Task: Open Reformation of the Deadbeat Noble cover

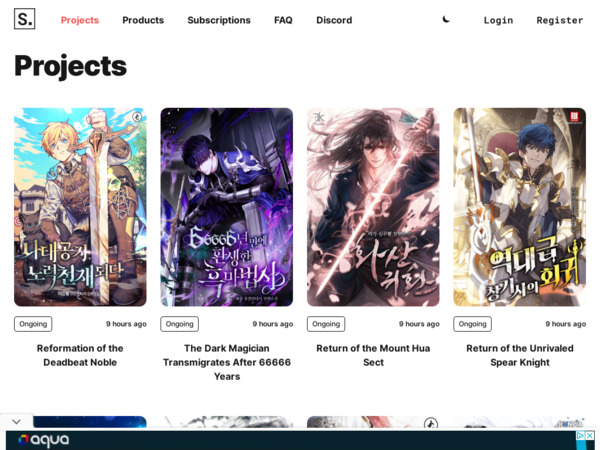Action: pos(80,207)
